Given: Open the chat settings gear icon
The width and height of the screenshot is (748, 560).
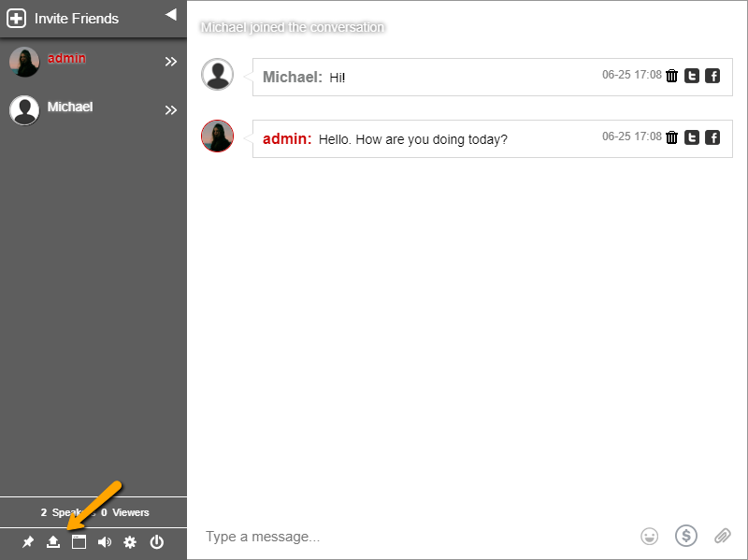Looking at the screenshot, I should pyautogui.click(x=130, y=542).
